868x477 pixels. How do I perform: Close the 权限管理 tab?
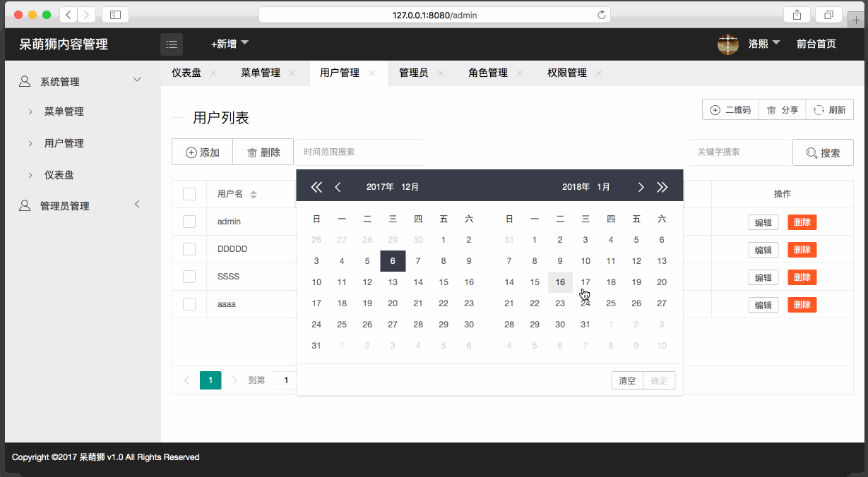click(599, 73)
